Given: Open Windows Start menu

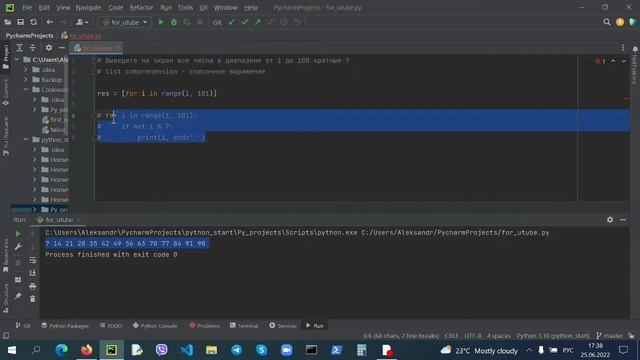Looking at the screenshot, I should coord(11,350).
